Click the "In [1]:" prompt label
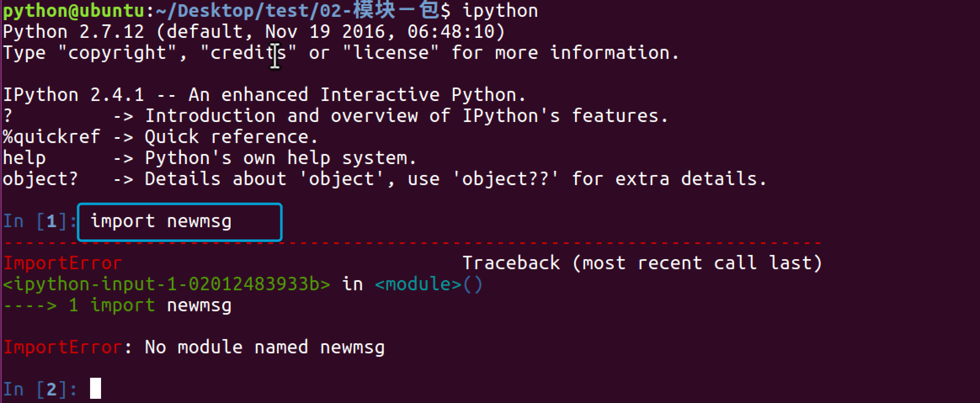 click(x=40, y=222)
